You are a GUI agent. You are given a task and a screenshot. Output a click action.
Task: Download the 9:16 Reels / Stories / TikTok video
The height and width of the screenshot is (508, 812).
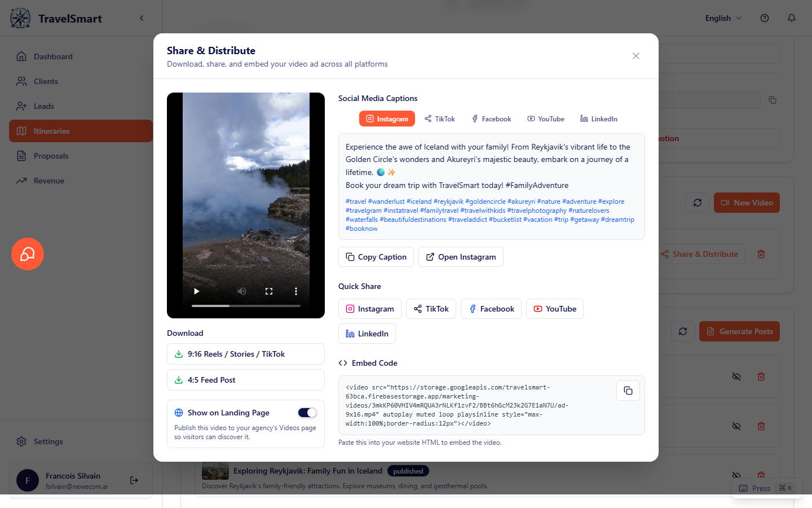(246, 354)
